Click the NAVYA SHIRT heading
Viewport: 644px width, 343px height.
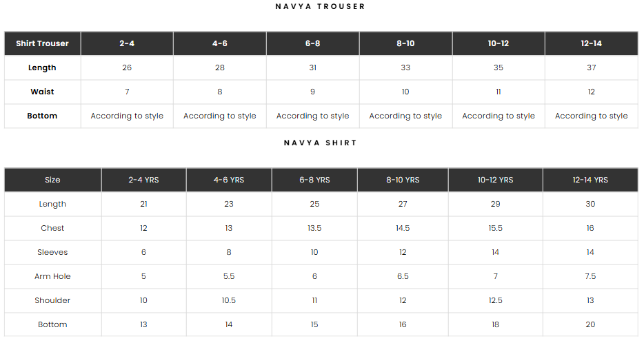tap(320, 143)
